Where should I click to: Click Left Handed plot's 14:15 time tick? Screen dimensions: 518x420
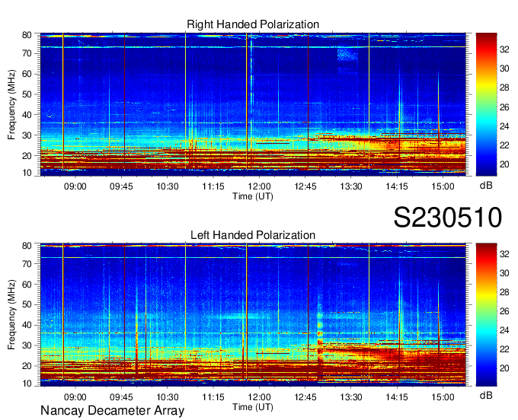(x=397, y=397)
